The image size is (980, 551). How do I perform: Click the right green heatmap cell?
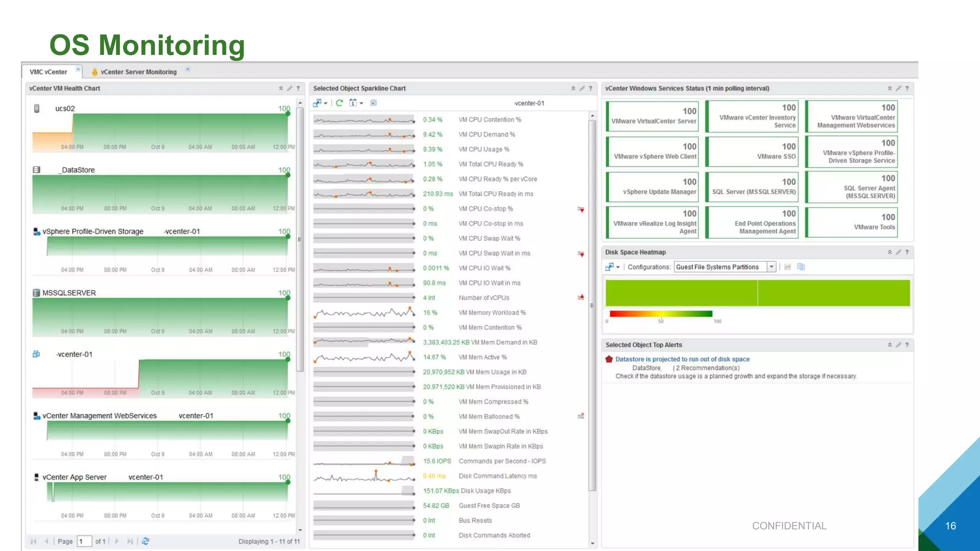[834, 293]
